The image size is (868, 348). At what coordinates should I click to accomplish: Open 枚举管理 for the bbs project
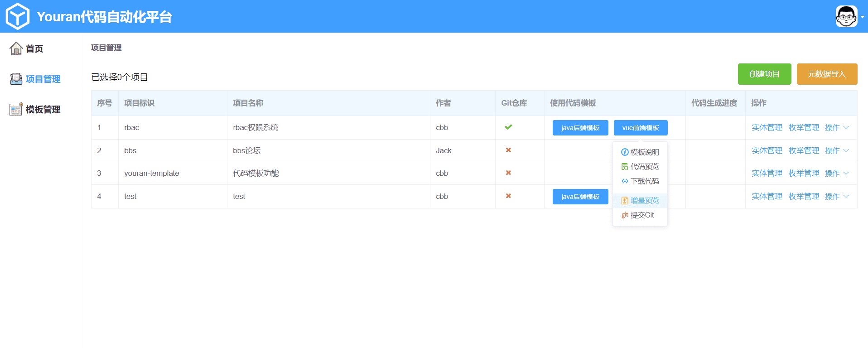(x=804, y=150)
